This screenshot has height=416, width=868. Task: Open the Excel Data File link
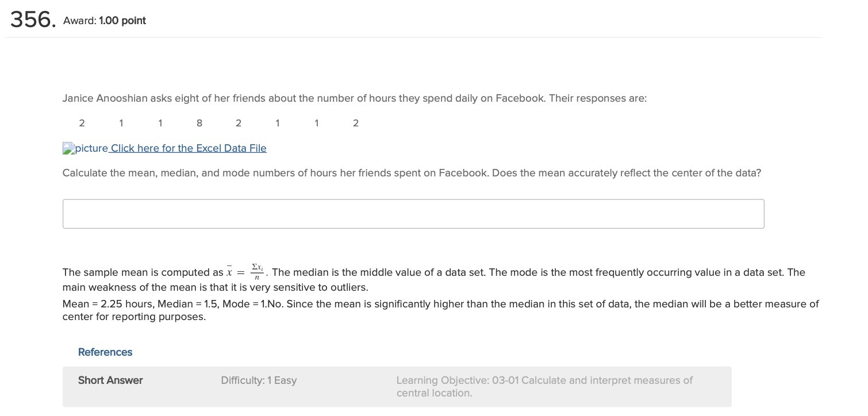coord(189,148)
